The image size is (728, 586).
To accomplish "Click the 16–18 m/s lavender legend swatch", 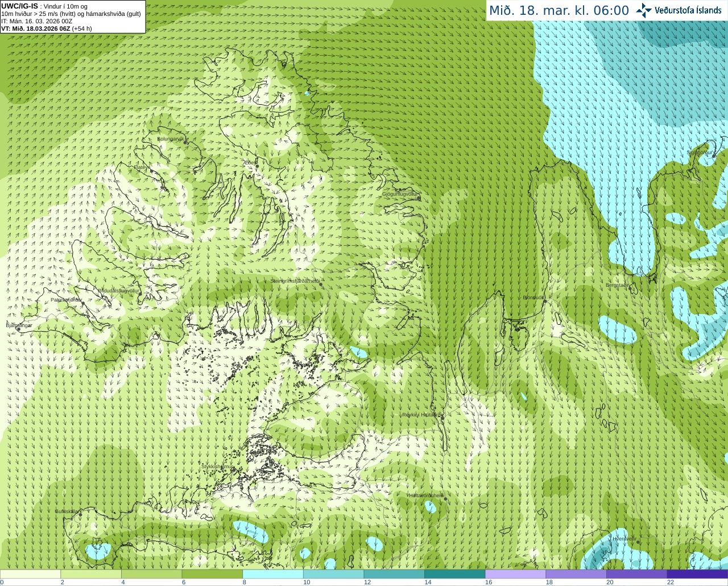I will point(515,574).
